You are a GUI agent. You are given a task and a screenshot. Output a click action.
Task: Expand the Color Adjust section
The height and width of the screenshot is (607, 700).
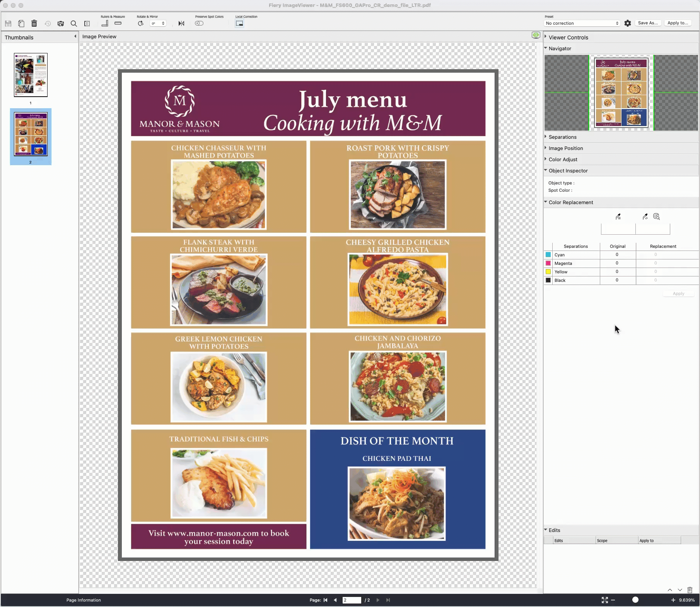(546, 159)
